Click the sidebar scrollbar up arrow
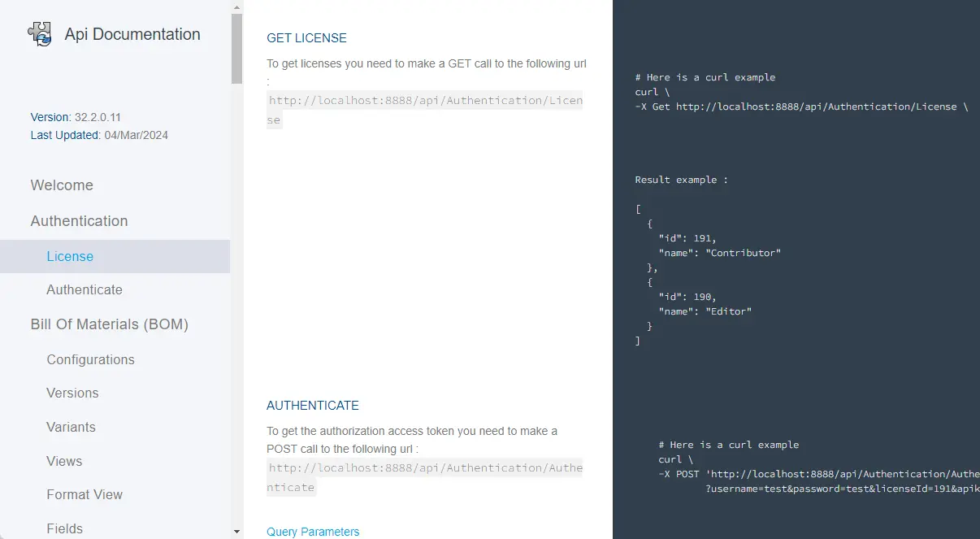980x539 pixels. point(236,7)
